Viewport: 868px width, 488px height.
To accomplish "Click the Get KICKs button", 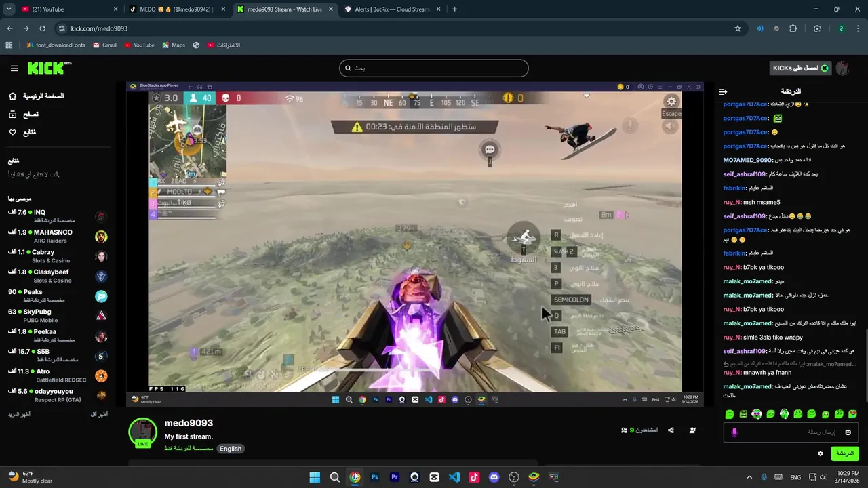I will [x=800, y=68].
